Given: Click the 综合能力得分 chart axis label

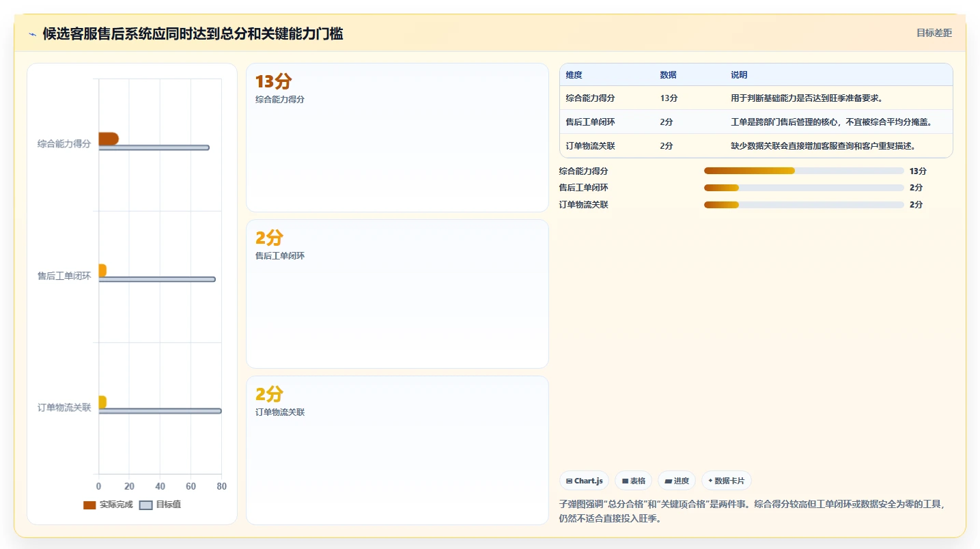Looking at the screenshot, I should pyautogui.click(x=64, y=144).
